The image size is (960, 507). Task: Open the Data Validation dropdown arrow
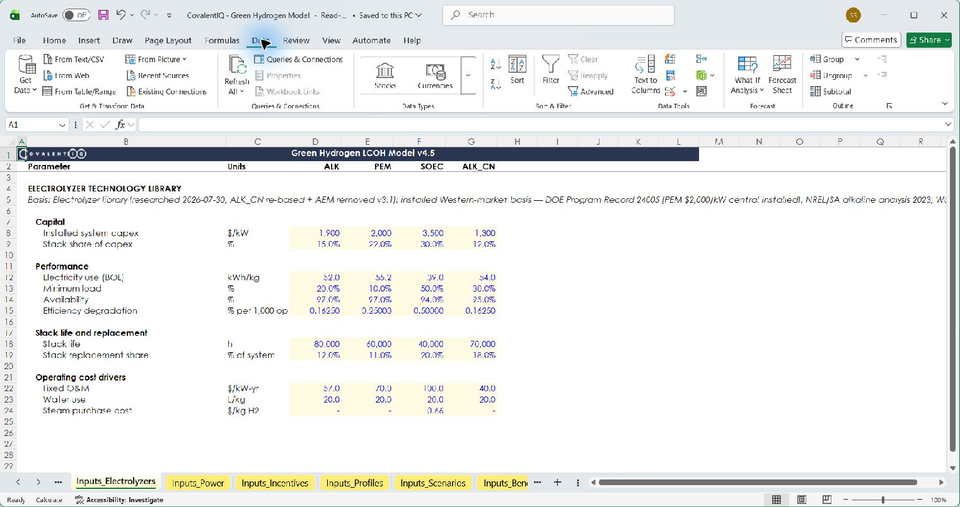(x=684, y=91)
